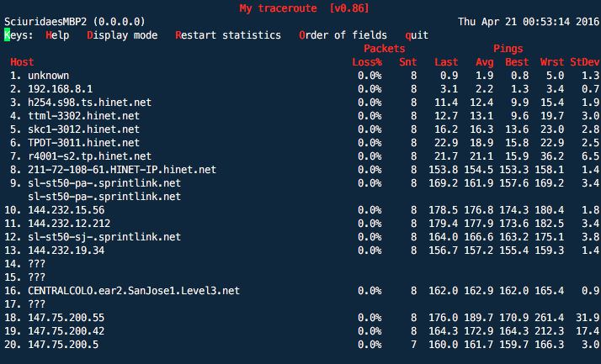Choose Restart statistics in the keys bar
Screen dimensions: 601x364
pos(228,35)
